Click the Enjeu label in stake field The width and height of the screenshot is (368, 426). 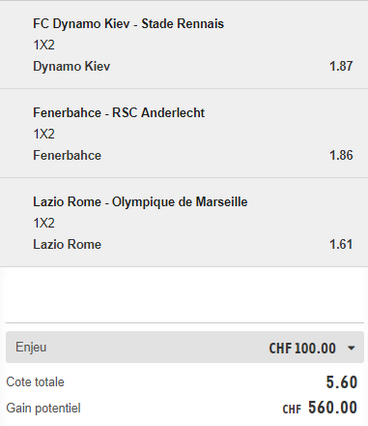click(31, 347)
